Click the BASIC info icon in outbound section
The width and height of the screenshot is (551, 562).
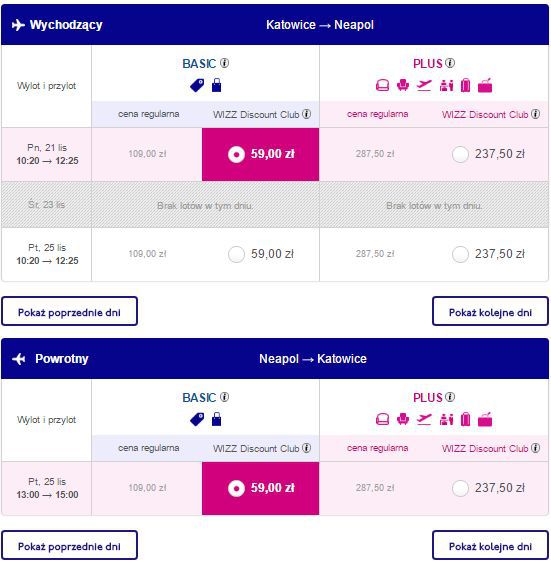coord(224,63)
